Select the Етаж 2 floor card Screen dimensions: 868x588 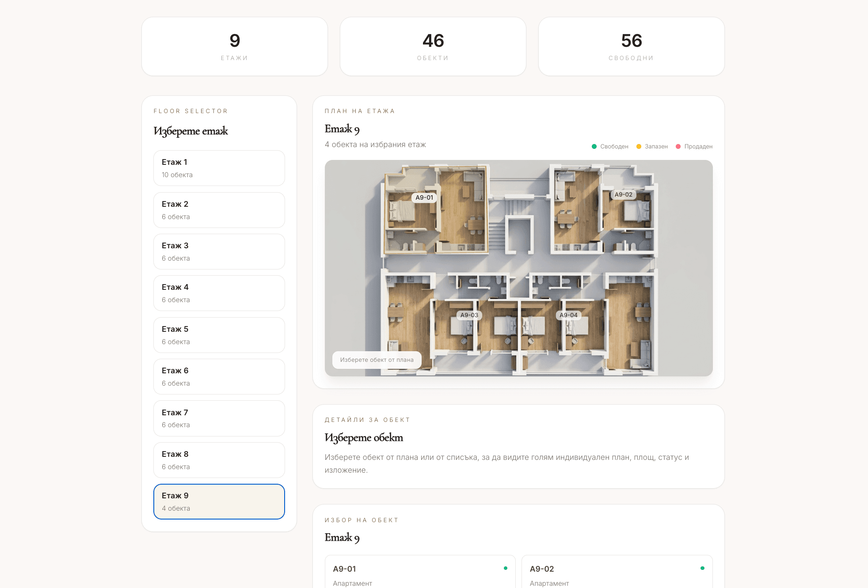click(x=219, y=210)
